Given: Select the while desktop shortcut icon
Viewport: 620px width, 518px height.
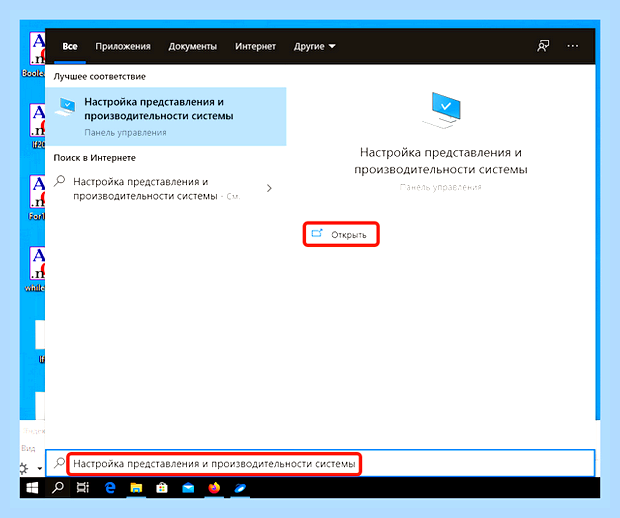Looking at the screenshot, I should (x=37, y=264).
